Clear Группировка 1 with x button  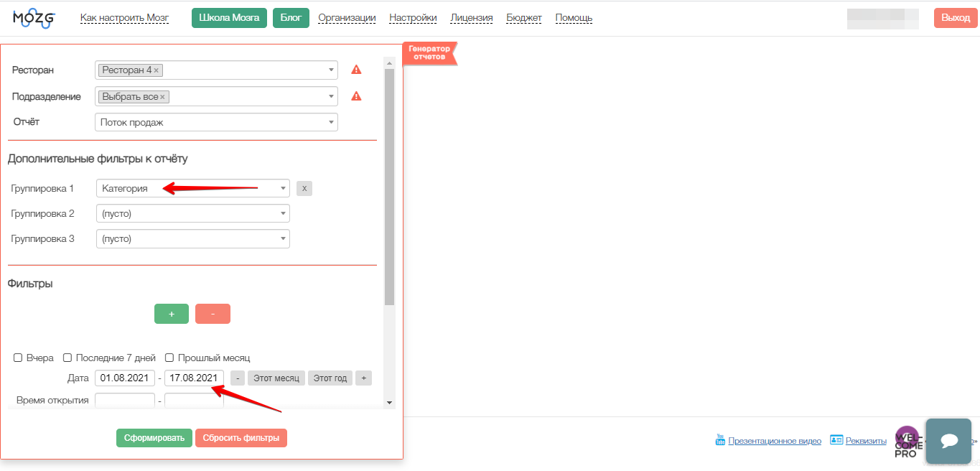coord(304,189)
